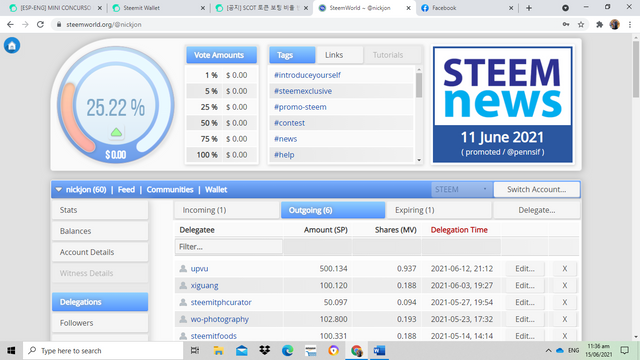Click the Vote Amounts button

point(222,55)
